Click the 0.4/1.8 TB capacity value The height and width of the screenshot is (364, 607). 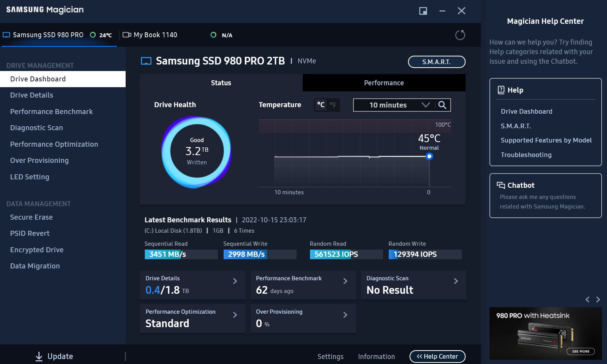click(167, 290)
